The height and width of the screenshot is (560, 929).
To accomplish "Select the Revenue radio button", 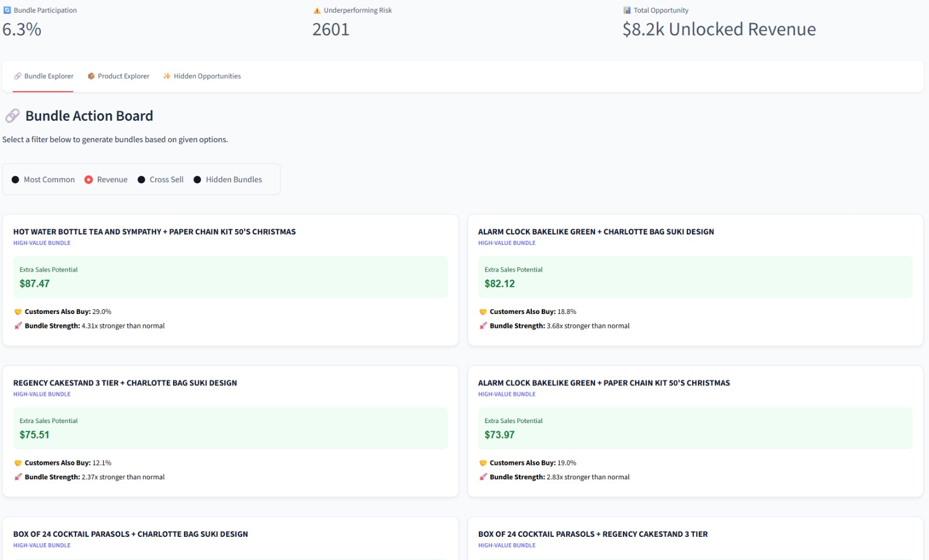I will [x=89, y=180].
